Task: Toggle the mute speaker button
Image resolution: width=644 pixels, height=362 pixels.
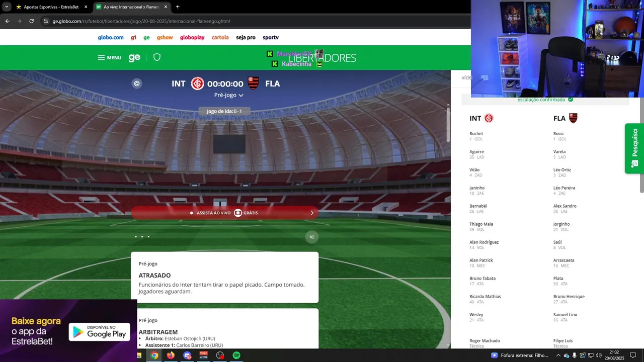Action: point(312,237)
